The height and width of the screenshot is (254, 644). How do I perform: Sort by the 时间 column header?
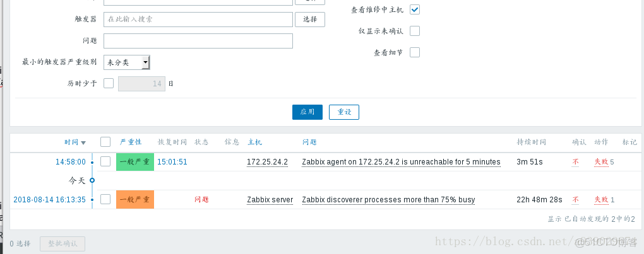71,142
